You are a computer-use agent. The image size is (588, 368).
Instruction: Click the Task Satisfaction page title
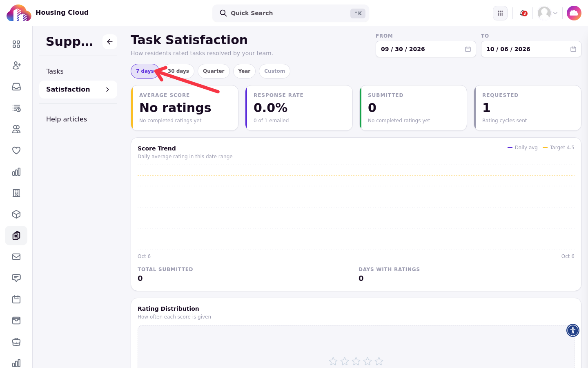[189, 40]
